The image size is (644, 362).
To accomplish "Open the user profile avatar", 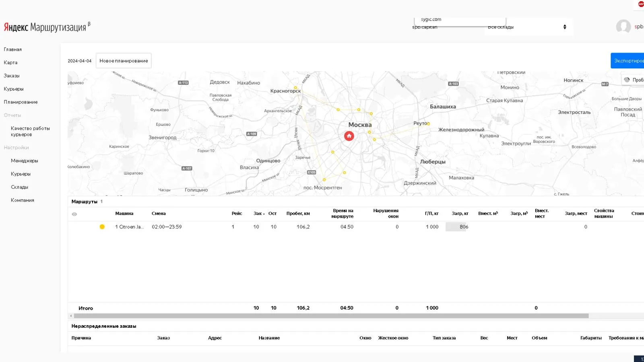I will pyautogui.click(x=623, y=27).
